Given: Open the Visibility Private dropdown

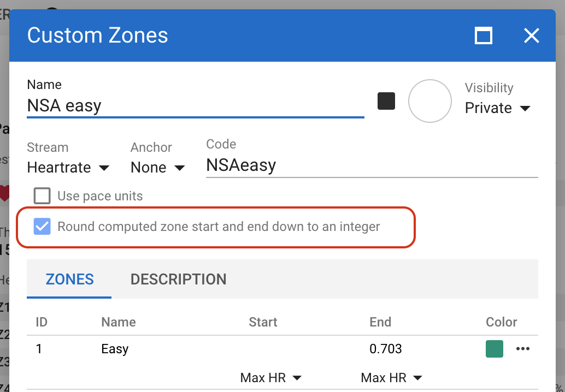Looking at the screenshot, I should coord(497,108).
